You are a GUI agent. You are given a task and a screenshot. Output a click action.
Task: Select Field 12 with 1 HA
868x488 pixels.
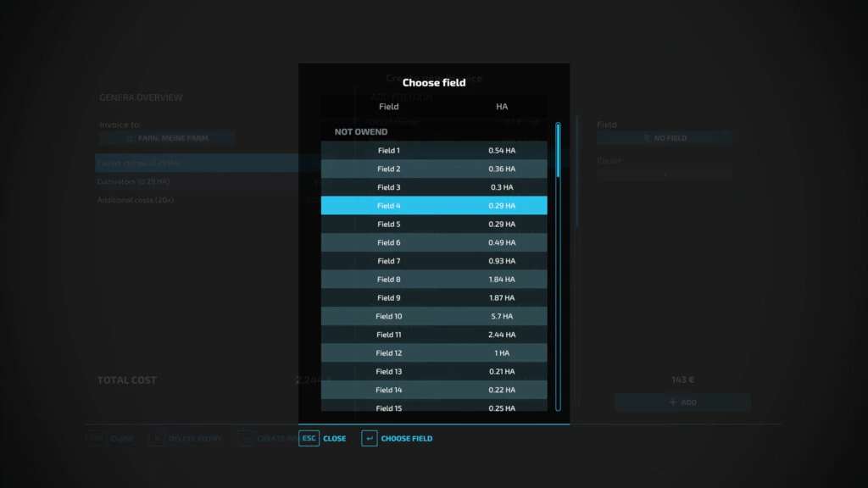pyautogui.click(x=434, y=353)
